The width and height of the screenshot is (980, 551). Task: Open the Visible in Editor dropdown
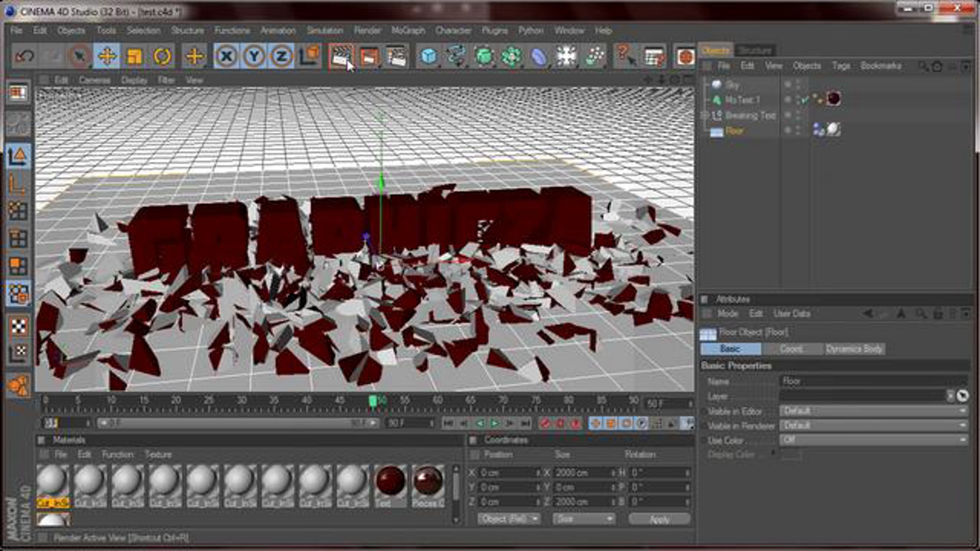click(873, 411)
